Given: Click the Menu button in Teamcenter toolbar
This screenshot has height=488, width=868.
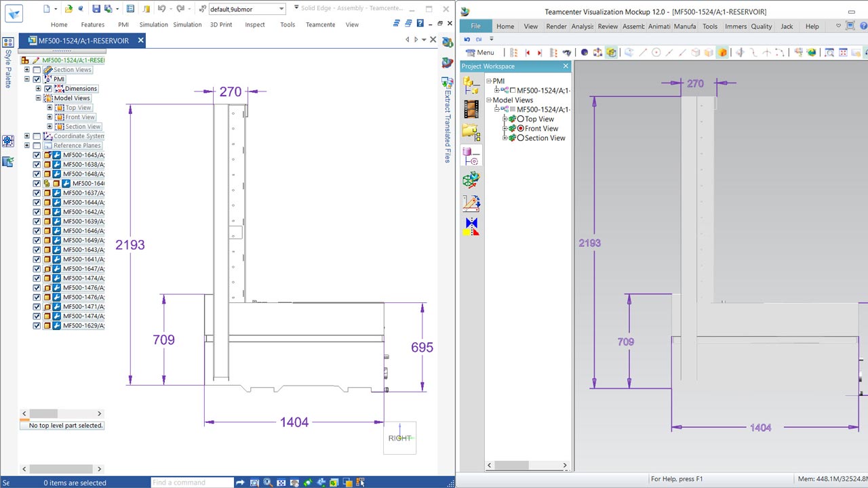Looking at the screenshot, I should [479, 52].
